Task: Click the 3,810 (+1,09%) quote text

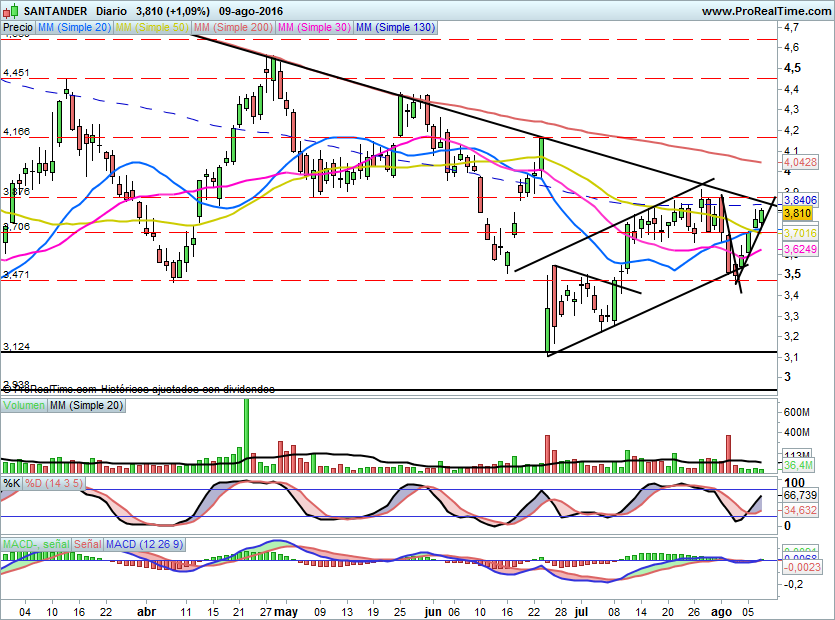Action: [173, 11]
